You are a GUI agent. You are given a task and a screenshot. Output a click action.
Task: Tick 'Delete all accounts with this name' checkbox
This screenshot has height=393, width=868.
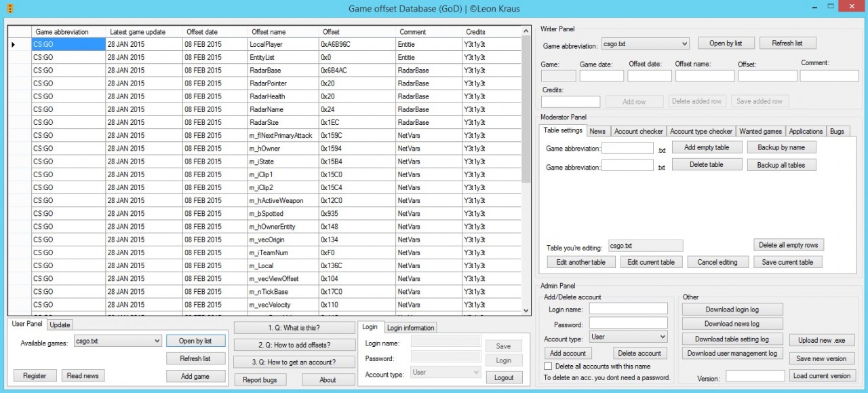pyautogui.click(x=549, y=367)
